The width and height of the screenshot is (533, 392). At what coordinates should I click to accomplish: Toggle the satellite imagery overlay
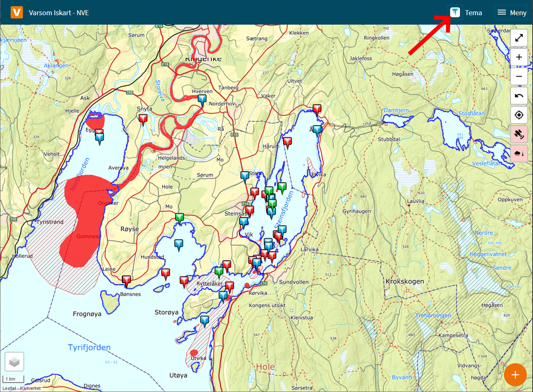click(x=519, y=134)
